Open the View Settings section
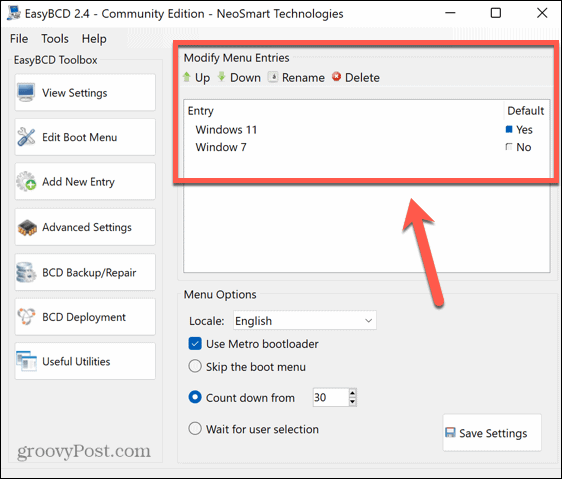This screenshot has width=562, height=479. (x=85, y=93)
